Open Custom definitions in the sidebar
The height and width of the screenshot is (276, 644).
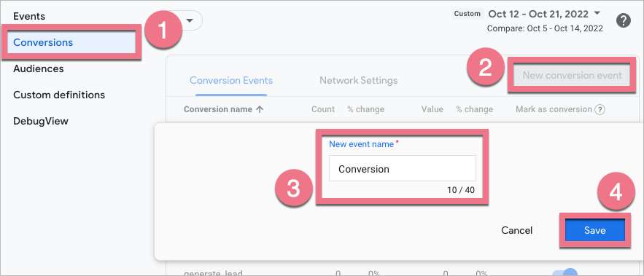pos(59,95)
